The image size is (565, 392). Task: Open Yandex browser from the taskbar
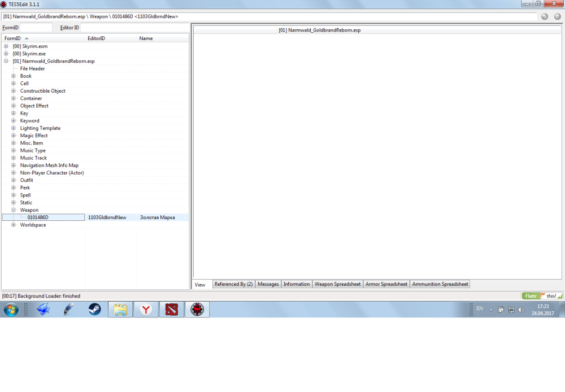coord(146,310)
